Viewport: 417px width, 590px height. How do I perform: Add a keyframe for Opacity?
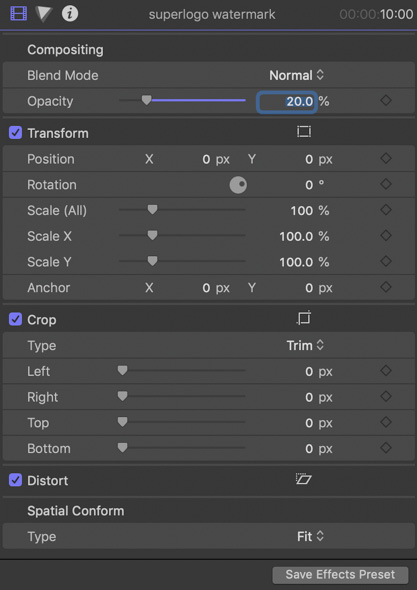386,100
